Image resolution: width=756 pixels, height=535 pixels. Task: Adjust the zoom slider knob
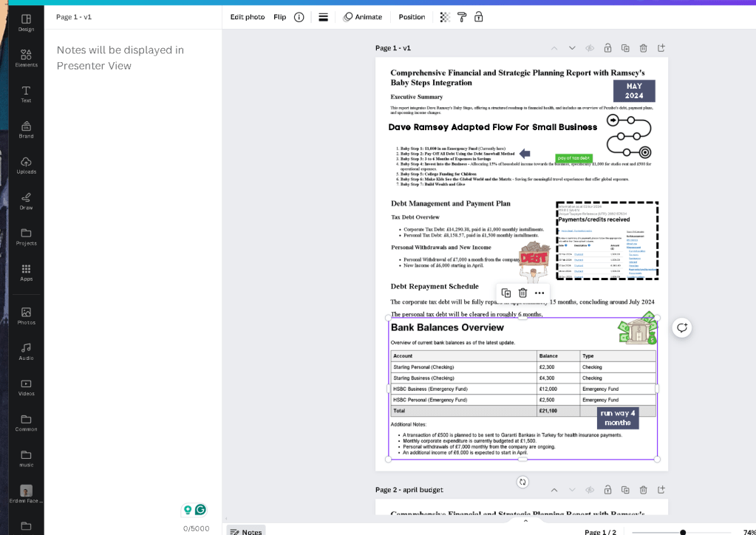[683, 533]
